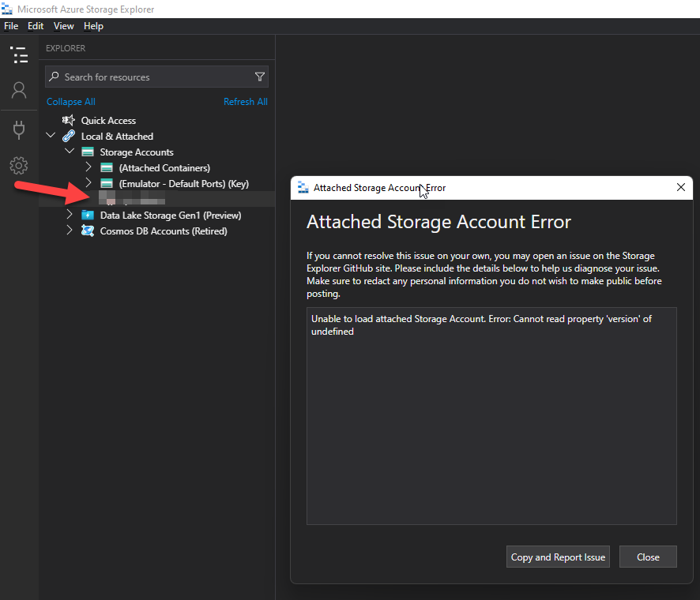
Task: Open the View menu
Action: click(x=63, y=25)
